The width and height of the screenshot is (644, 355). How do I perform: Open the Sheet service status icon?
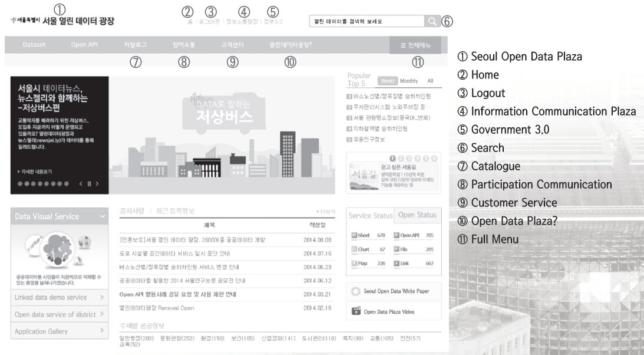(355, 235)
